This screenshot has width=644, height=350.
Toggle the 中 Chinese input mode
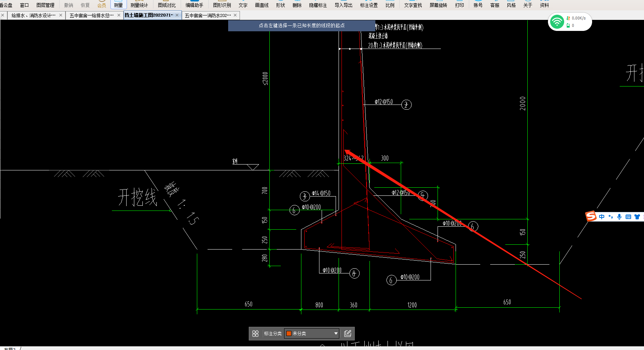(x=602, y=217)
